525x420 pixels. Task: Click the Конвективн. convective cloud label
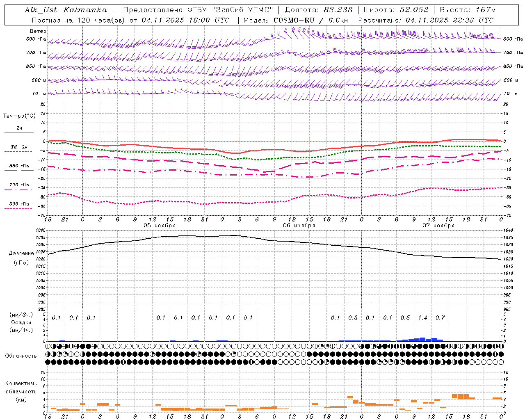[x=21, y=384]
